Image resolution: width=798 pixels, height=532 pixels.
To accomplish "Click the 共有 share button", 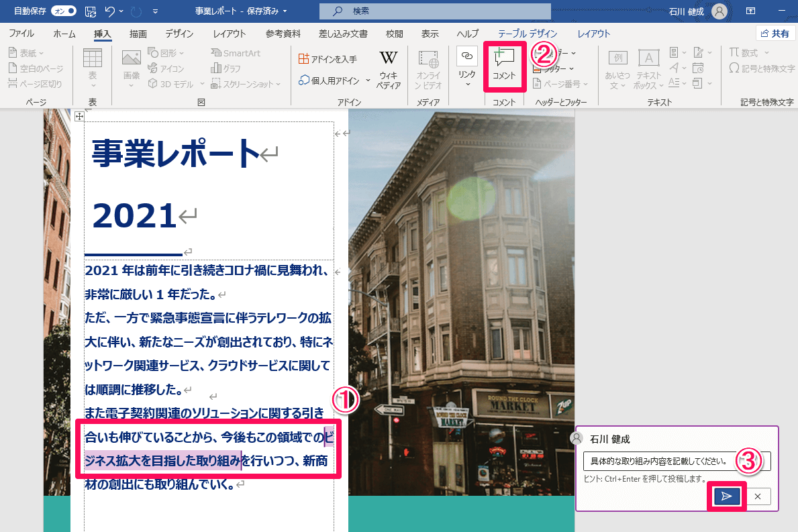I will 775,32.
